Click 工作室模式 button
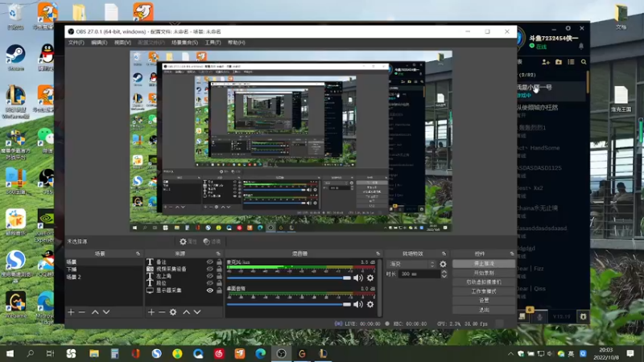The image size is (644, 362). [484, 291]
